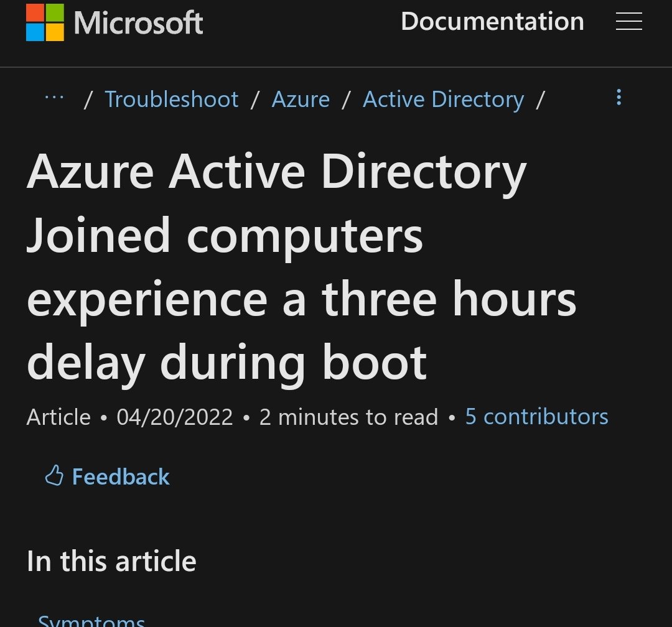672x627 pixels.
Task: Open the hamburger navigation menu
Action: pos(628,22)
